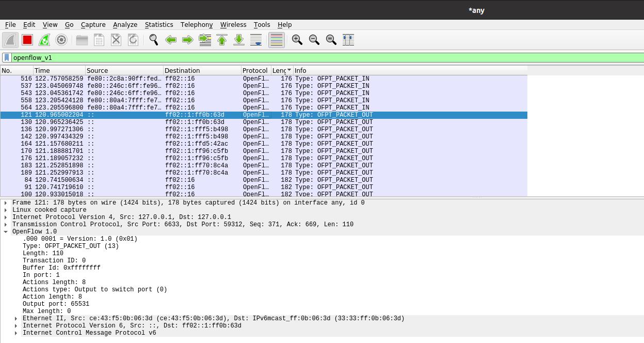Screen dimensions: 644x343
Task: Start capturing packets with the shark fin icon
Action: [10, 40]
